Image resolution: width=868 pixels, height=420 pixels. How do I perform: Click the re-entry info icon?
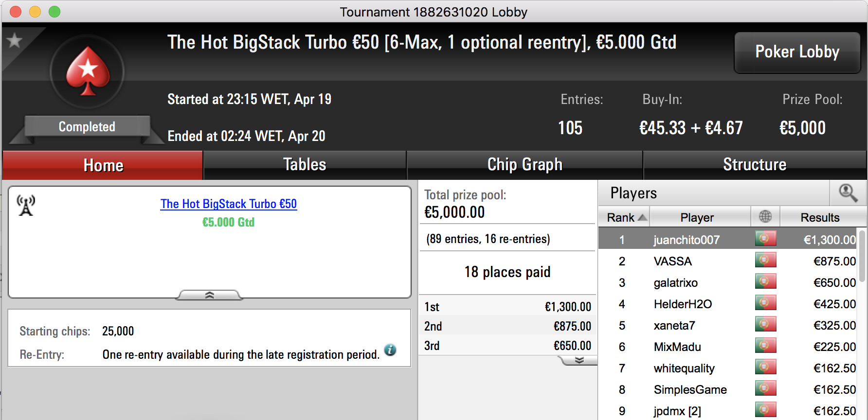click(390, 350)
